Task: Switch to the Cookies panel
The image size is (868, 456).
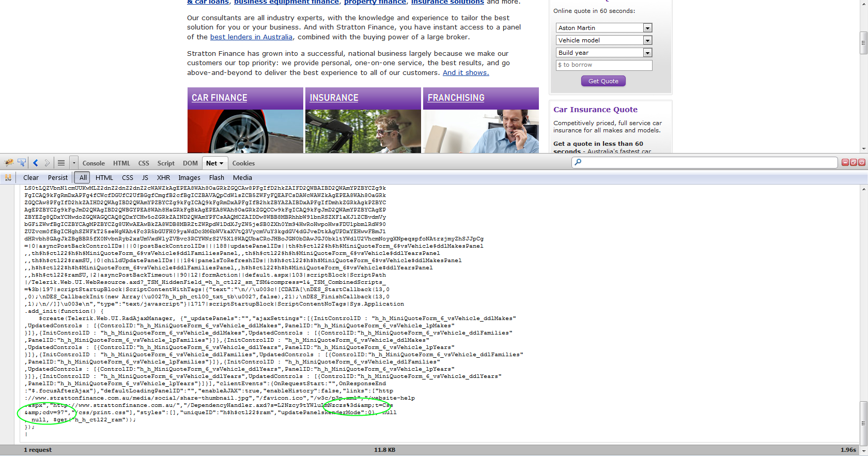Action: coord(243,163)
